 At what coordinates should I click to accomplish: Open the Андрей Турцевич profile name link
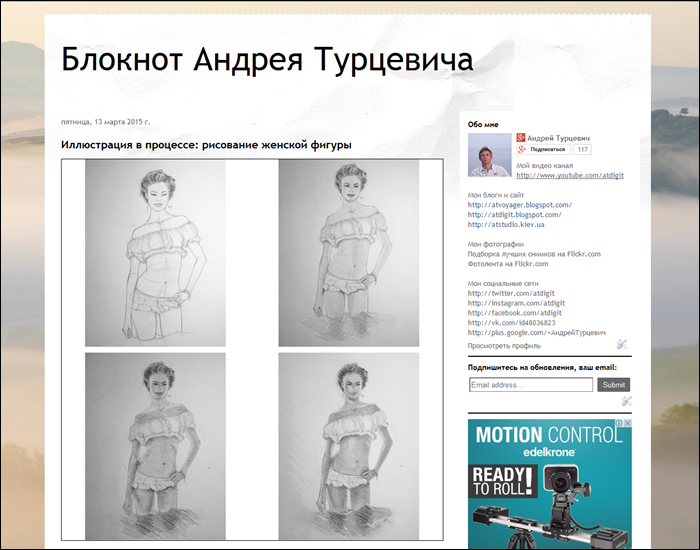pos(558,138)
